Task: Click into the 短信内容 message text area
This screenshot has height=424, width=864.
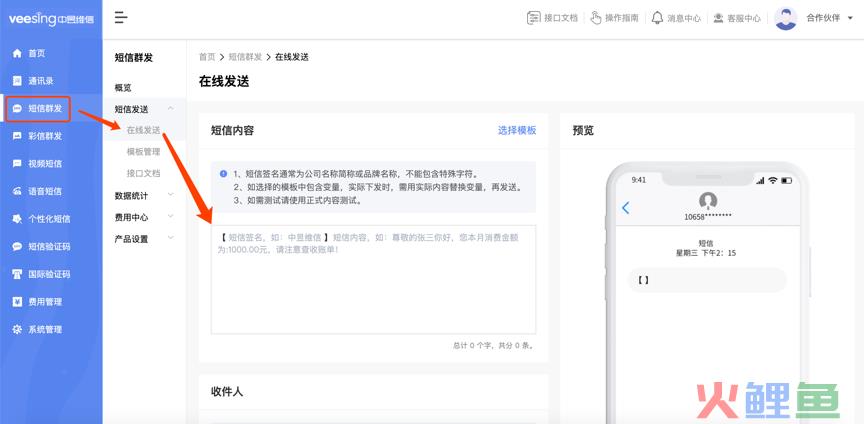Action: (373, 279)
